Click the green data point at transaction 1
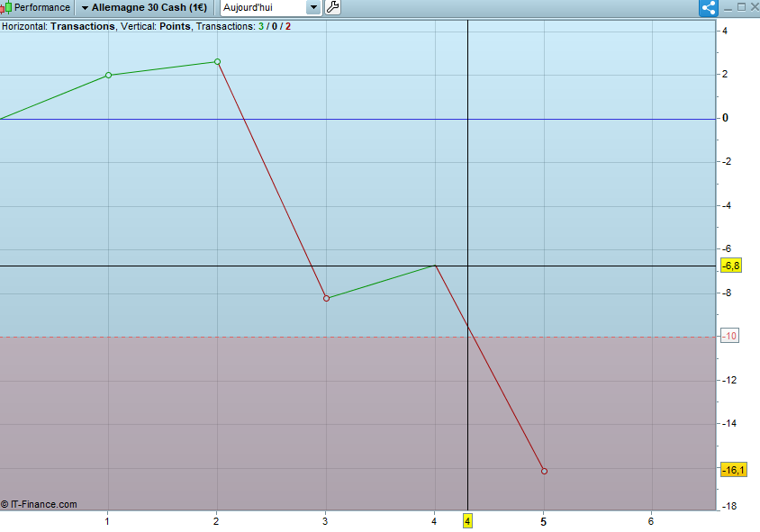760x532 pixels. (x=109, y=75)
